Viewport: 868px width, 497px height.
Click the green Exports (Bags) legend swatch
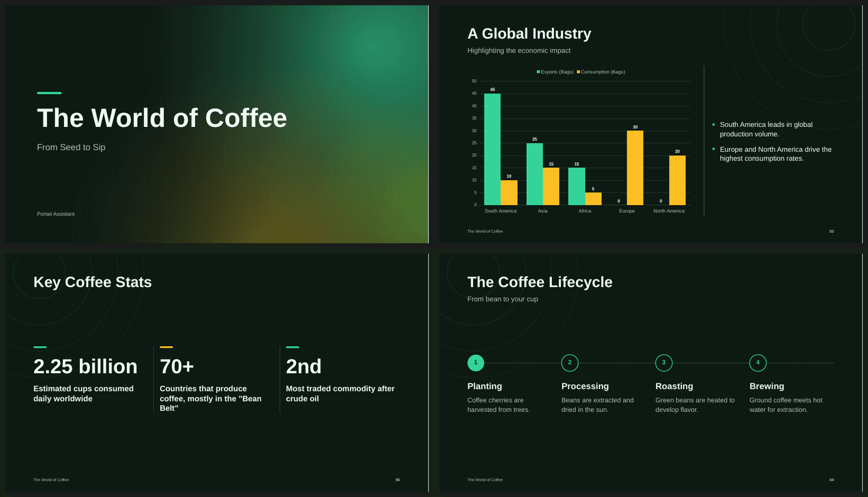click(x=538, y=72)
